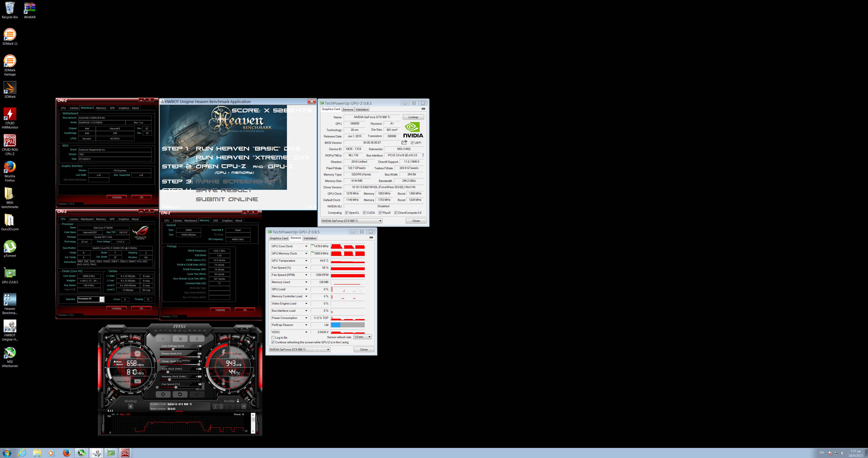The height and width of the screenshot is (458, 868).
Task: Load Afterburner profile slot 2
Action: (221, 406)
